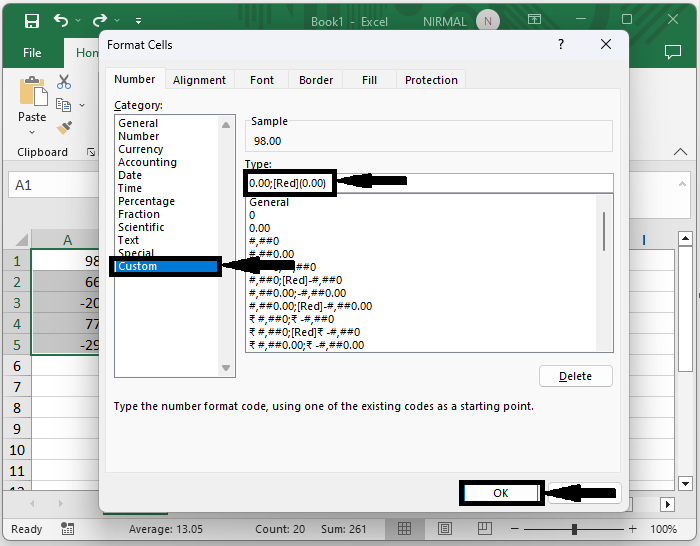The height and width of the screenshot is (546, 700).
Task: Click the Format Painter brush icon
Action: [x=64, y=128]
